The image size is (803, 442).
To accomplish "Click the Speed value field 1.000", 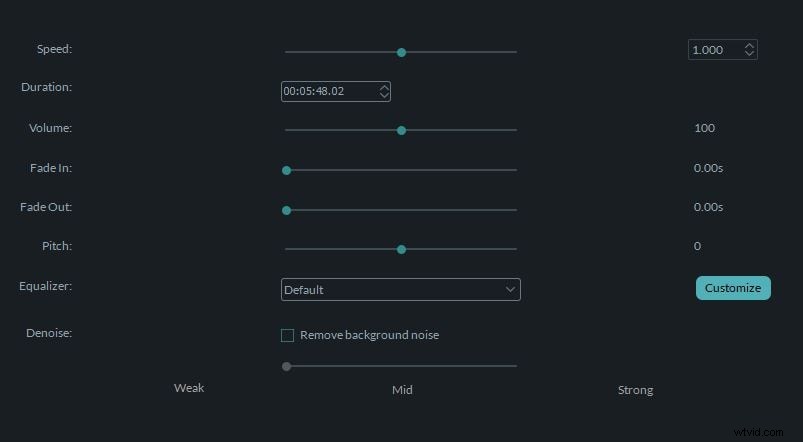I will (723, 50).
